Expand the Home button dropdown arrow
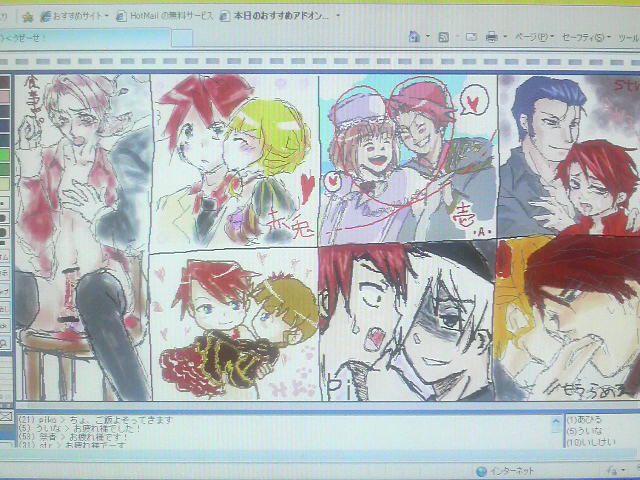Viewport: 640px width, 480px height. (428, 37)
